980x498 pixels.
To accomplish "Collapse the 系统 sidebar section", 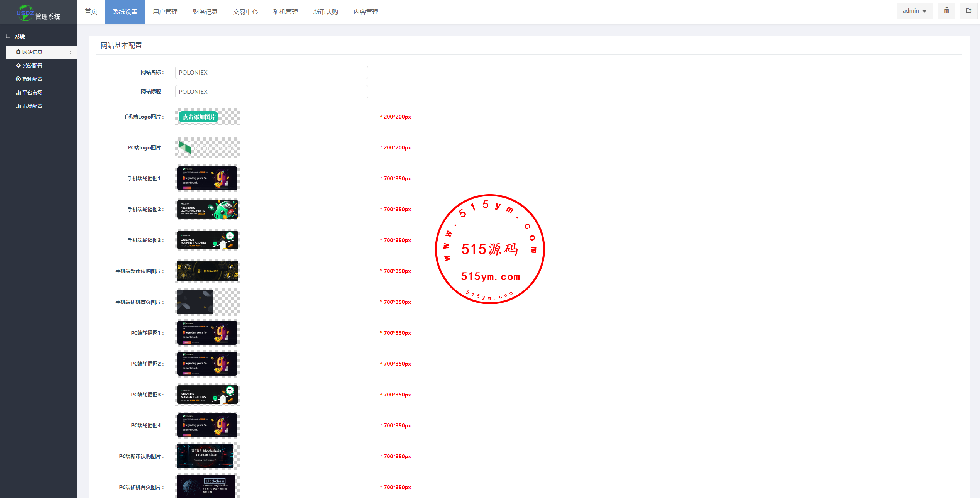I will [x=8, y=36].
